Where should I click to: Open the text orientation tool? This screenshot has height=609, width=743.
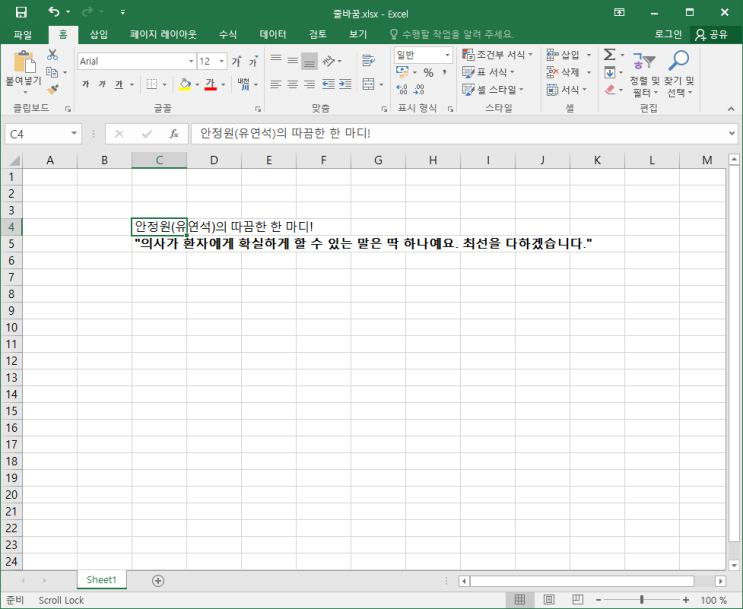[x=329, y=61]
